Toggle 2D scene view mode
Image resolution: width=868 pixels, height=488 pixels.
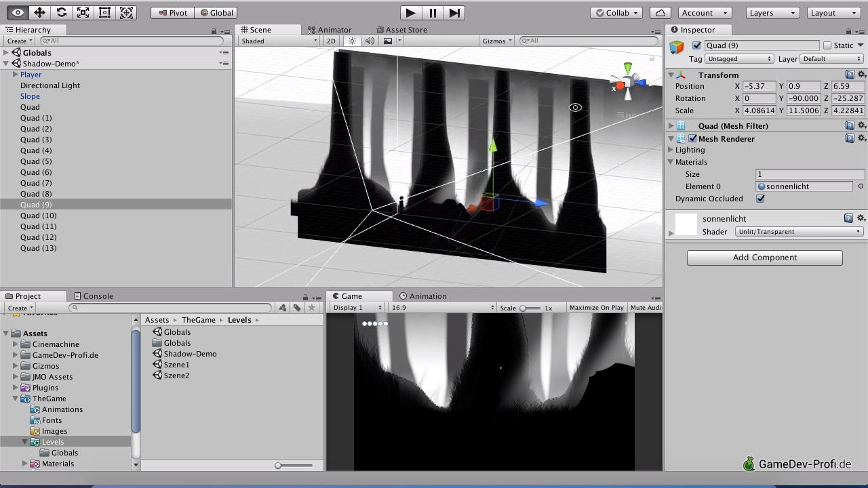point(331,41)
